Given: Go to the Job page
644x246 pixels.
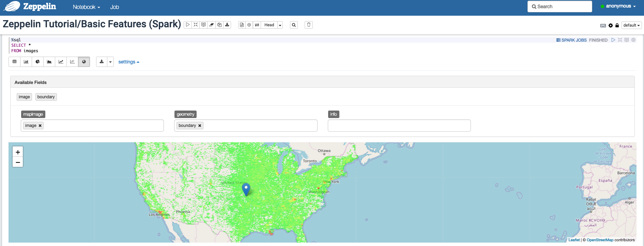Looking at the screenshot, I should point(114,7).
